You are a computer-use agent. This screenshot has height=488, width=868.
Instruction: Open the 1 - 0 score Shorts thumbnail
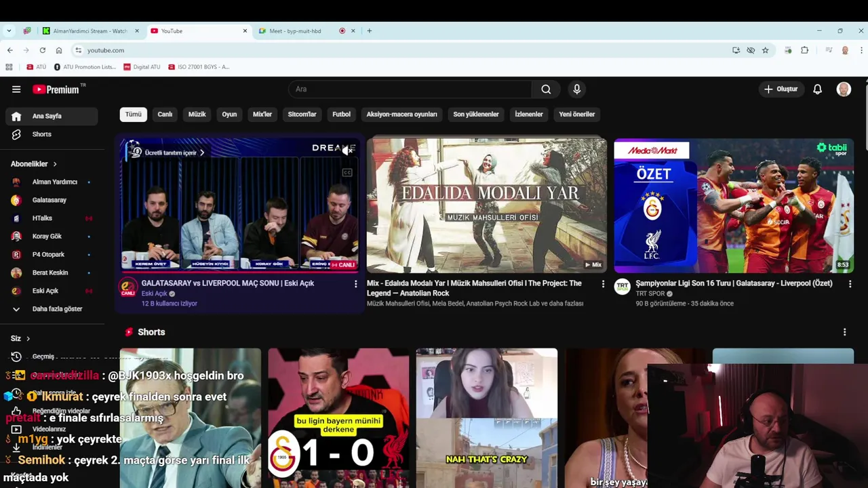pos(338,418)
